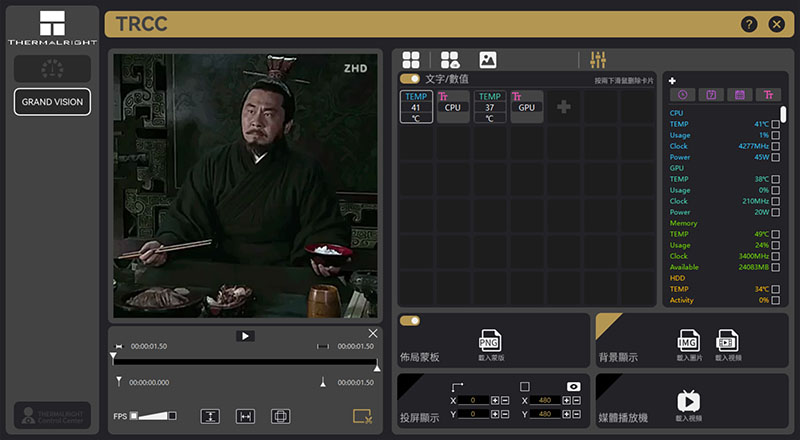Screen dimensions: 800x440
Task: Click the gold screen cut icon
Action: coord(363,417)
